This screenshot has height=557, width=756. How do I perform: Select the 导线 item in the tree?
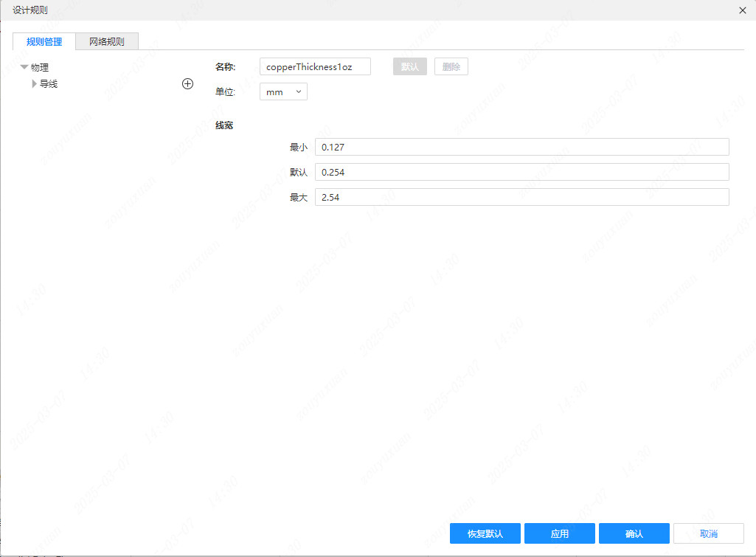(49, 84)
